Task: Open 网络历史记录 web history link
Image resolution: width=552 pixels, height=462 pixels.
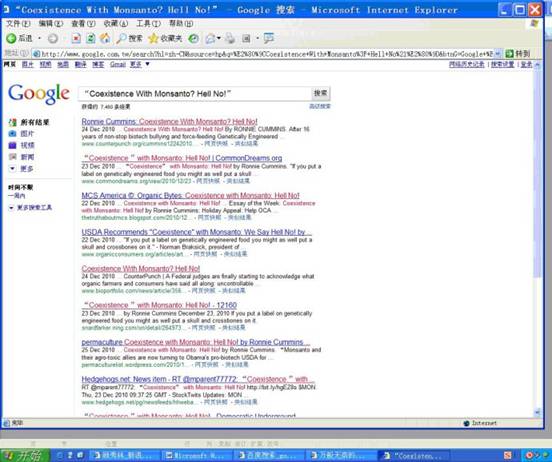Action: pos(466,64)
